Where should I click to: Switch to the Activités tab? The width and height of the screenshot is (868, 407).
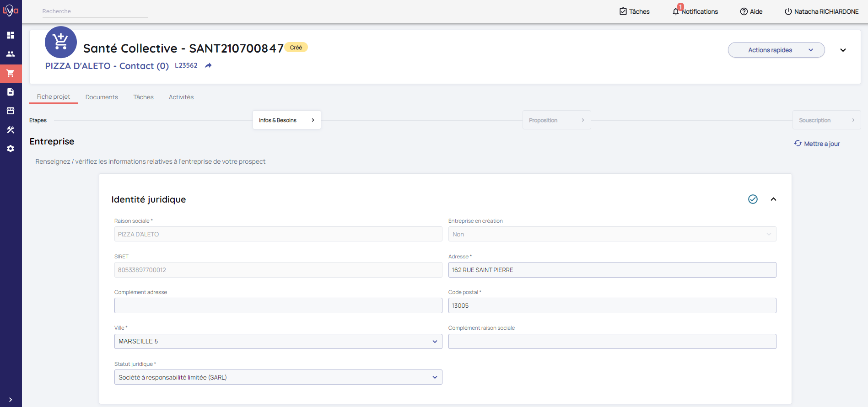click(181, 97)
